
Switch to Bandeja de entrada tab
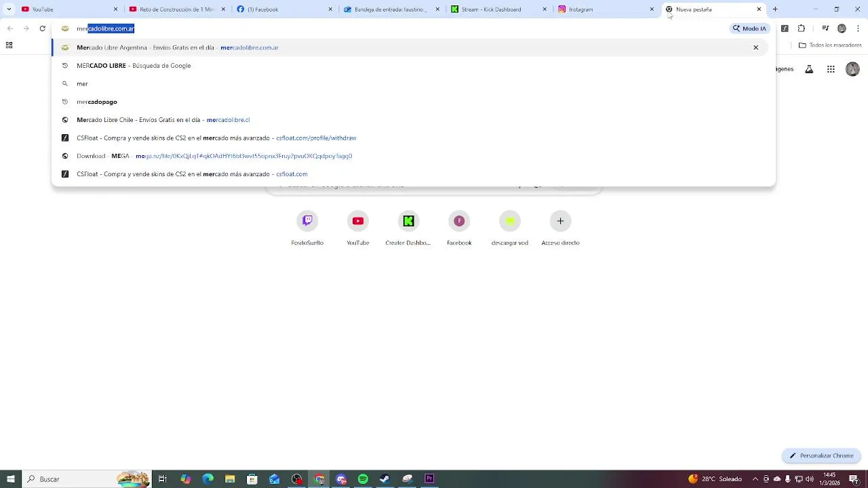pyautogui.click(x=391, y=9)
